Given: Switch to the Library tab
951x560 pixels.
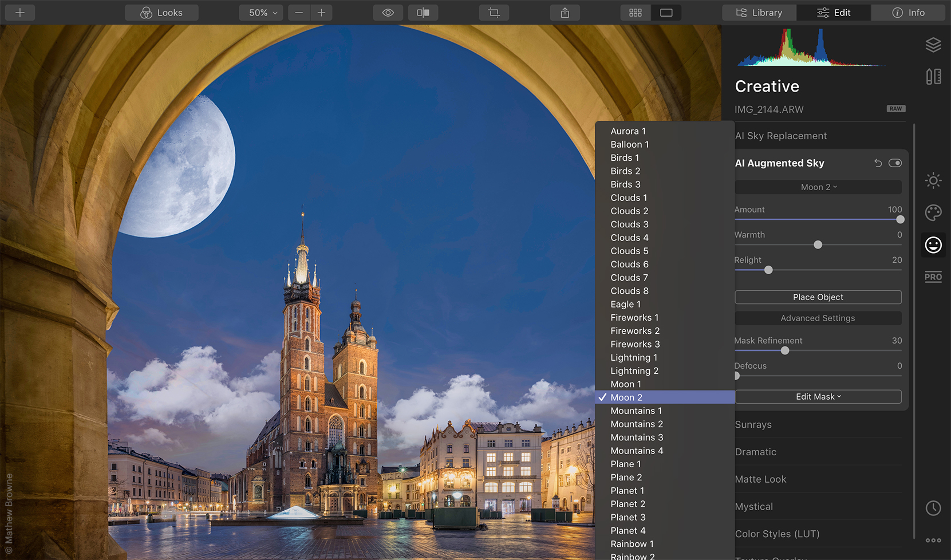Looking at the screenshot, I should (x=759, y=12).
